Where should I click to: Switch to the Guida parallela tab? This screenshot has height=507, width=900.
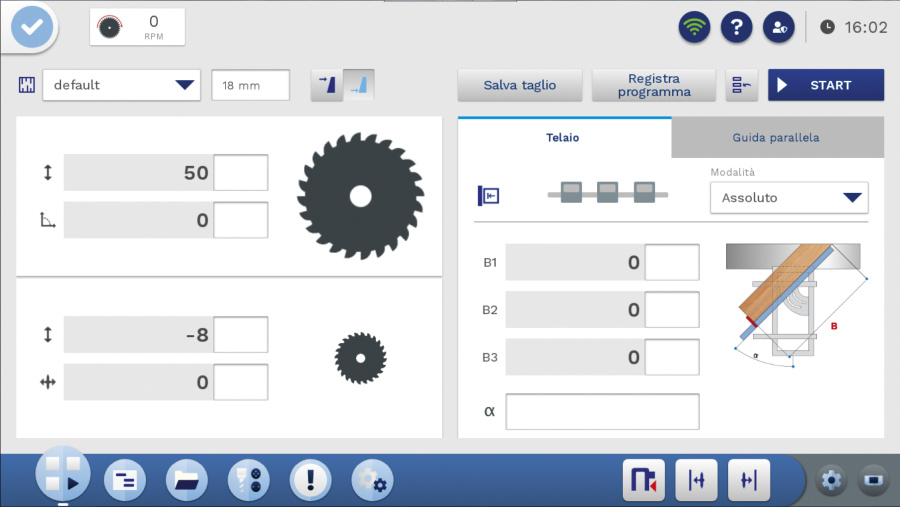coord(777,138)
